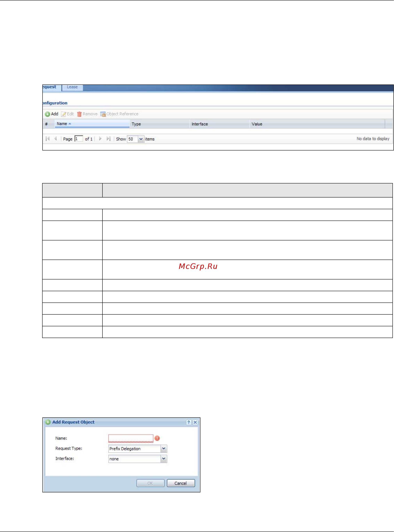
Task: Select the Request tab
Action: click(x=51, y=87)
